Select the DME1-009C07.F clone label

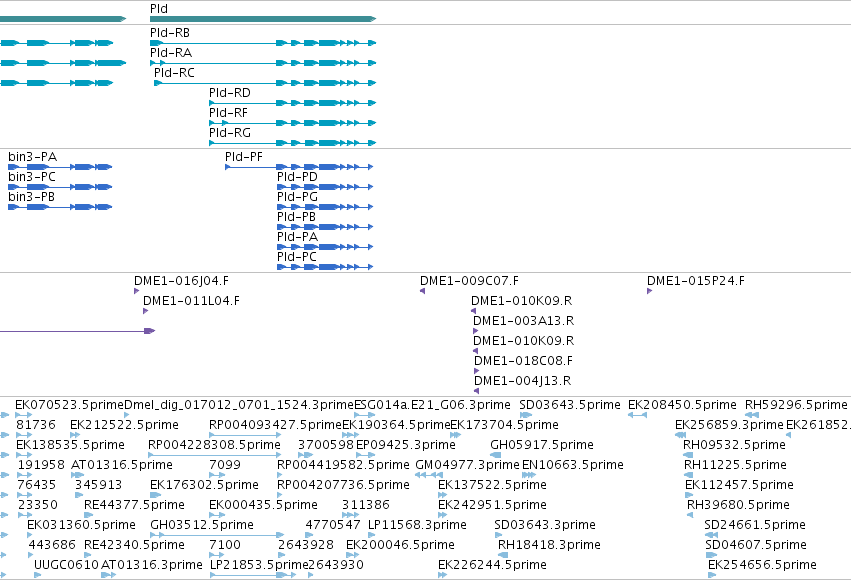[469, 281]
